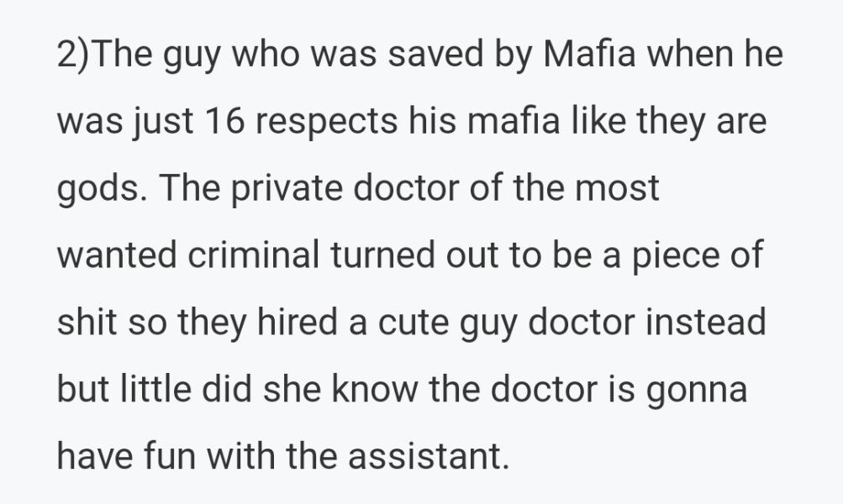Click the word "wanted"
The image size is (843, 504).
113,255
